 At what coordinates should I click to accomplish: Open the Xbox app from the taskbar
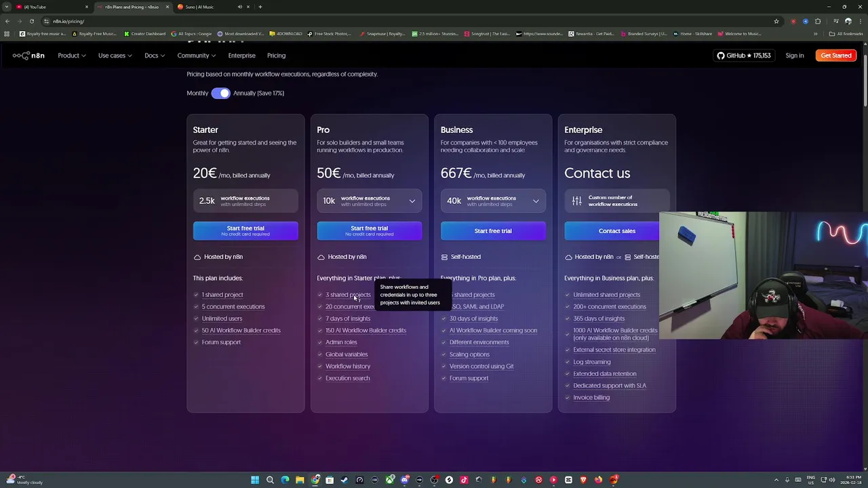389,480
